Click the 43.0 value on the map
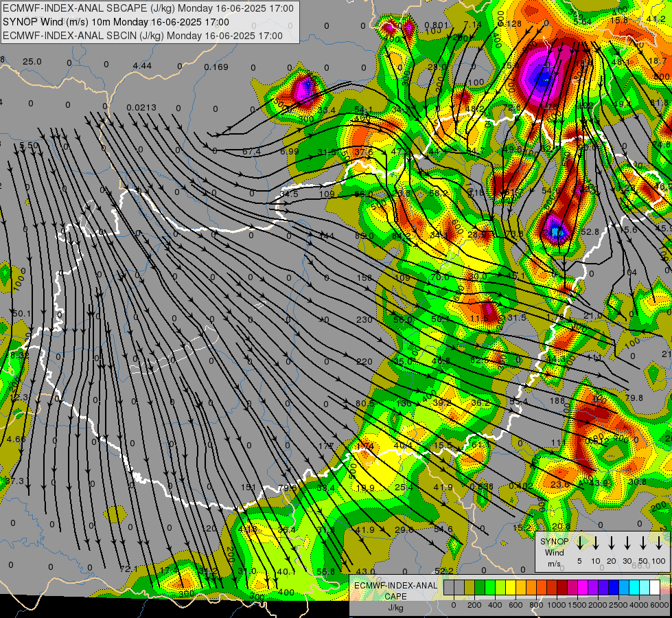This screenshot has width=672, height=618. pyautogui.click(x=365, y=571)
